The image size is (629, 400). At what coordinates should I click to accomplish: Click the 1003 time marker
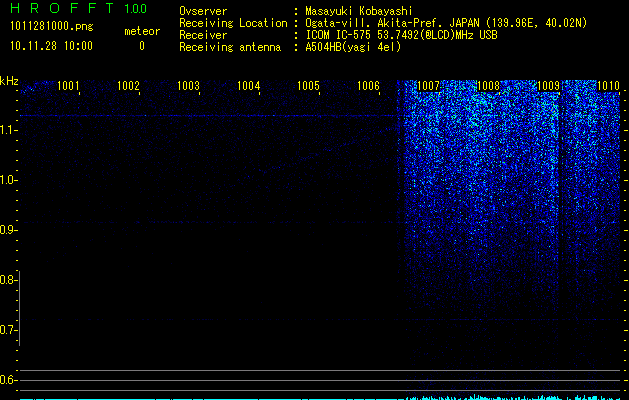188,85
